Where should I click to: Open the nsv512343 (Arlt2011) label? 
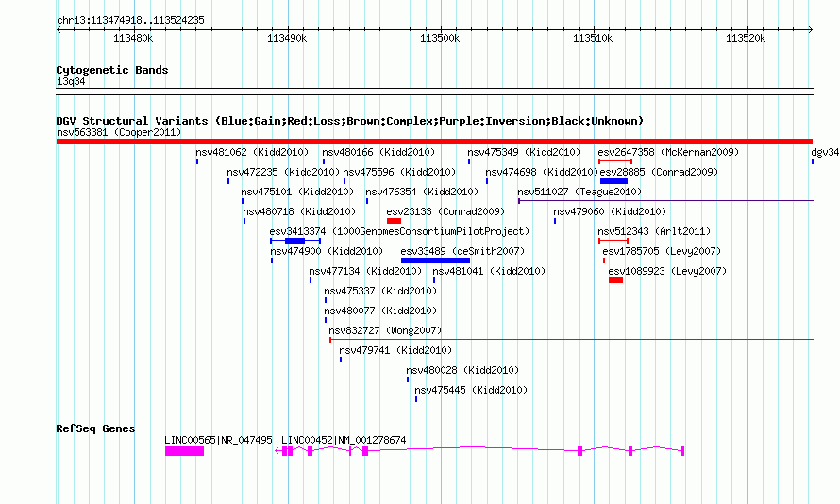coord(655,231)
